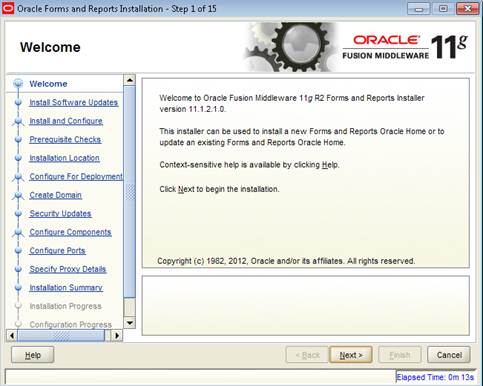Select the Welcome step in navigation
The width and height of the screenshot is (483, 386).
(x=48, y=84)
